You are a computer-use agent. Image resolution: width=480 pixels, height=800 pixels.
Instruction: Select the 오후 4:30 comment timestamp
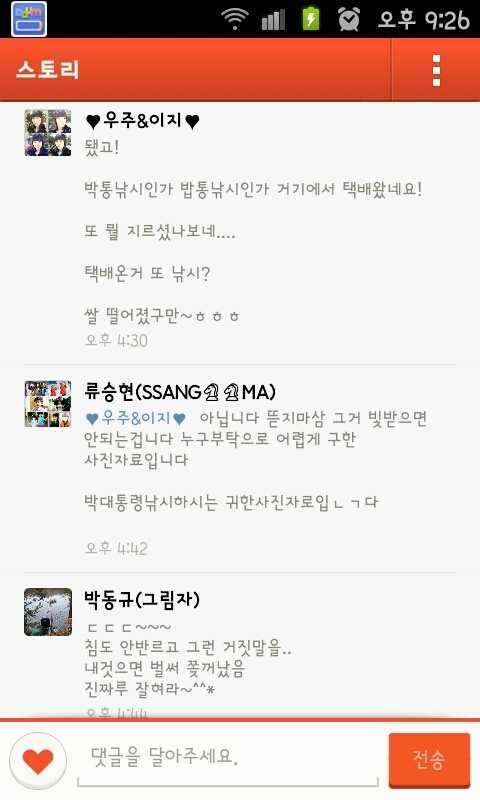pos(116,340)
